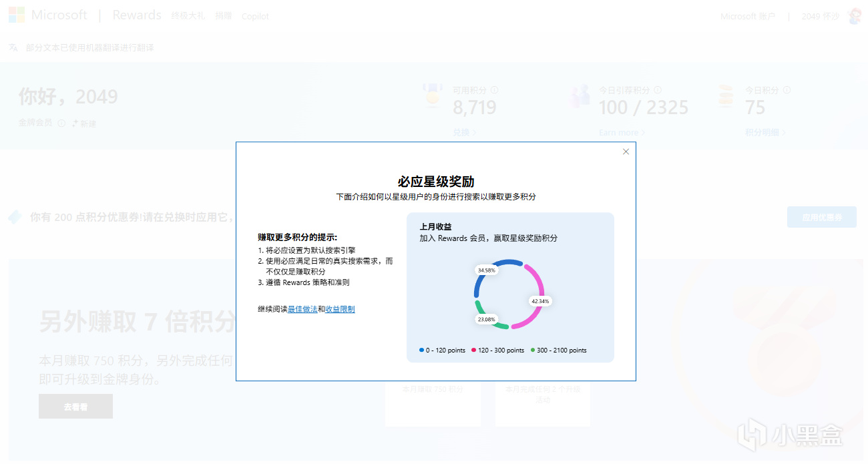Open the Microsoft 账户 link
This screenshot has height=464, width=868.
pyautogui.click(x=748, y=16)
